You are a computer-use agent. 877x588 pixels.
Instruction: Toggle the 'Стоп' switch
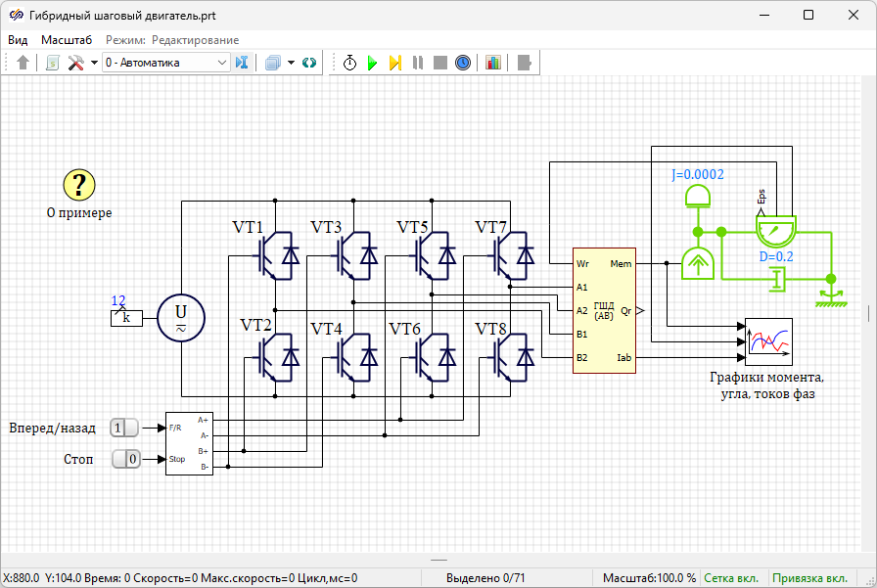pyautogui.click(x=126, y=458)
